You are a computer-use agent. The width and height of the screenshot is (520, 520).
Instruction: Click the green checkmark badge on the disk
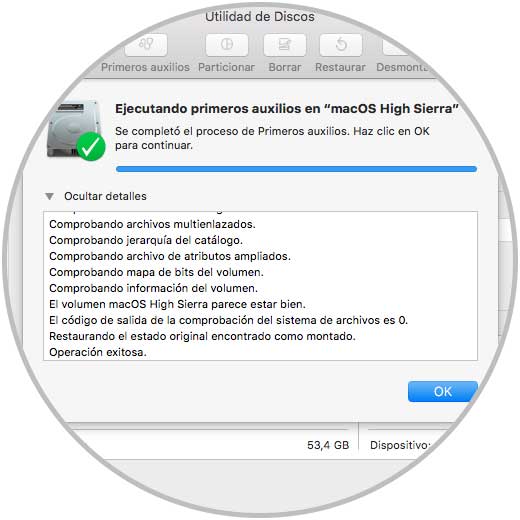pyautogui.click(x=91, y=146)
